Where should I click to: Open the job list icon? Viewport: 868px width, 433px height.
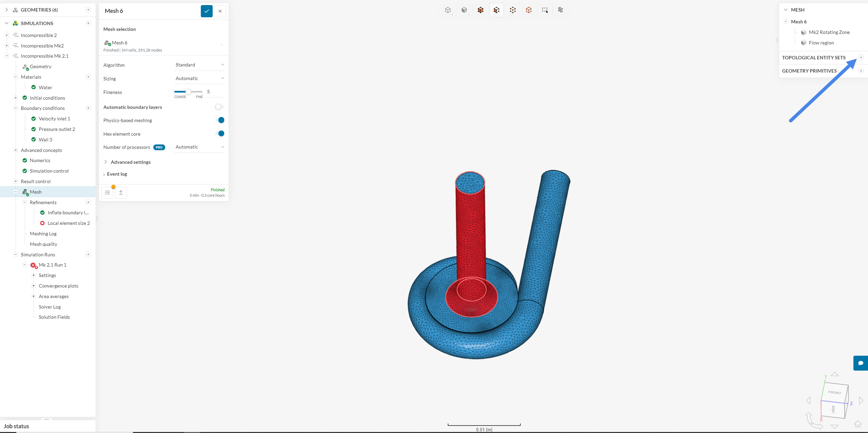click(108, 193)
